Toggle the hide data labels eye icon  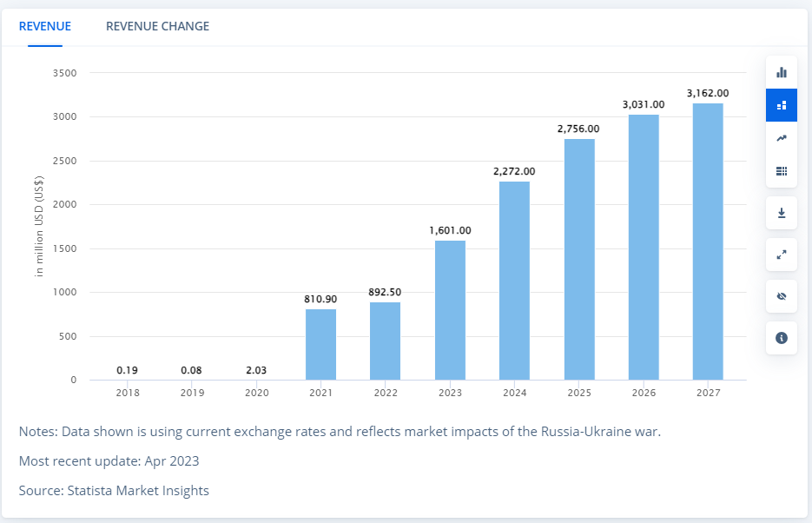click(782, 296)
